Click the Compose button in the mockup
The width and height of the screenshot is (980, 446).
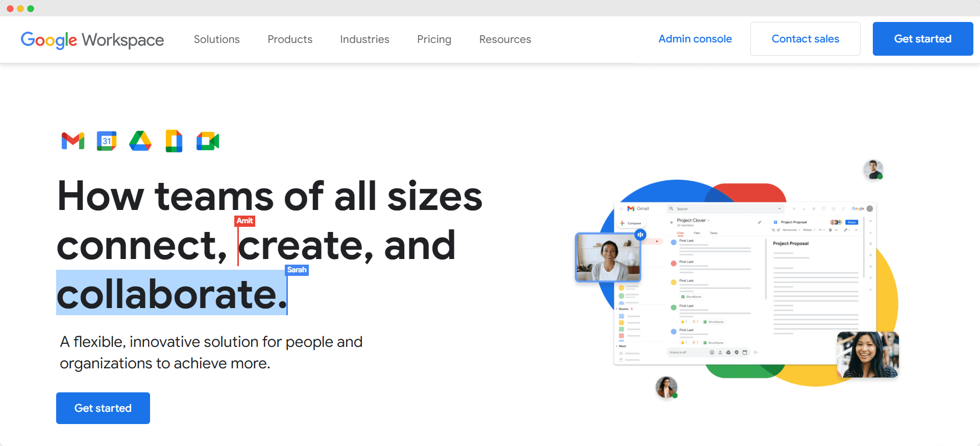[x=631, y=223]
